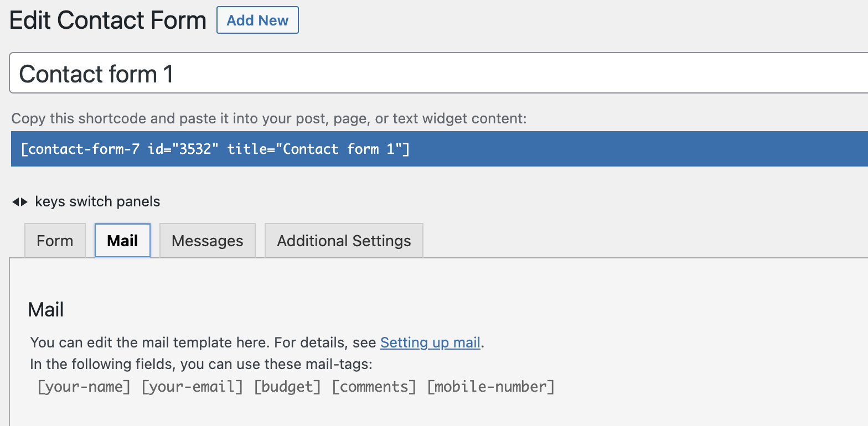Pick the [comments] mail-tag
The height and width of the screenshot is (426, 868).
point(374,387)
